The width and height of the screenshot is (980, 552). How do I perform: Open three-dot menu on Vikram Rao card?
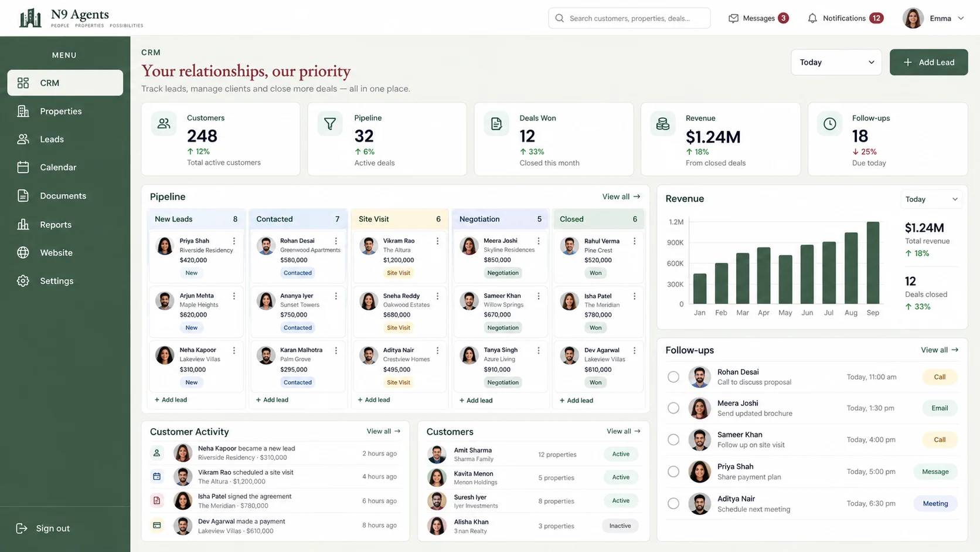(x=437, y=241)
